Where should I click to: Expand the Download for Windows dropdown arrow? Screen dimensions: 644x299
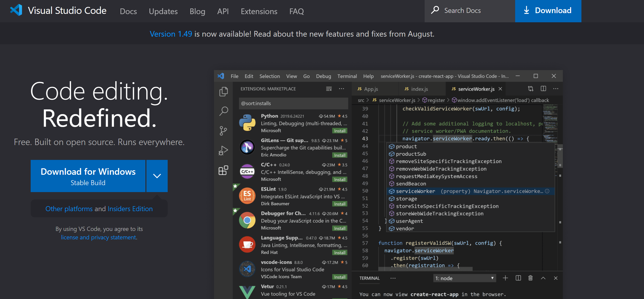pyautogui.click(x=157, y=176)
